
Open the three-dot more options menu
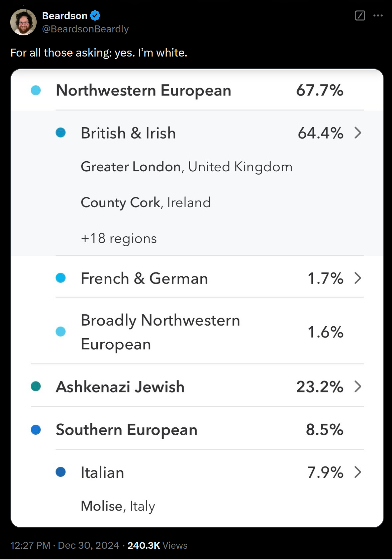coord(378,16)
